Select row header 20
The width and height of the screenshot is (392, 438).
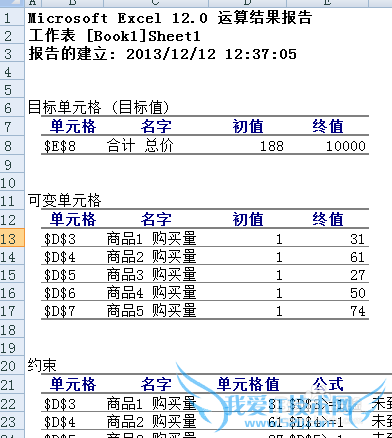[12, 366]
